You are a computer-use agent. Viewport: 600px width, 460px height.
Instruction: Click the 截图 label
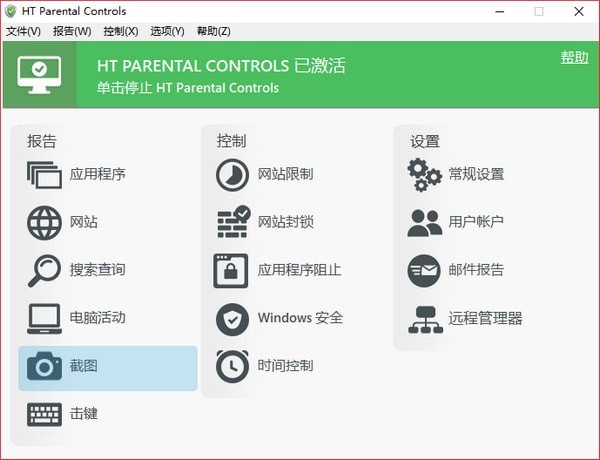tap(83, 365)
